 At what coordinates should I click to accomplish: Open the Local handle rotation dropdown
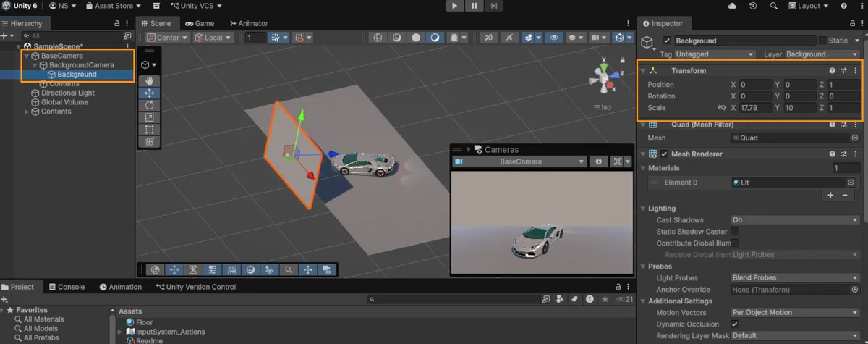(x=213, y=38)
